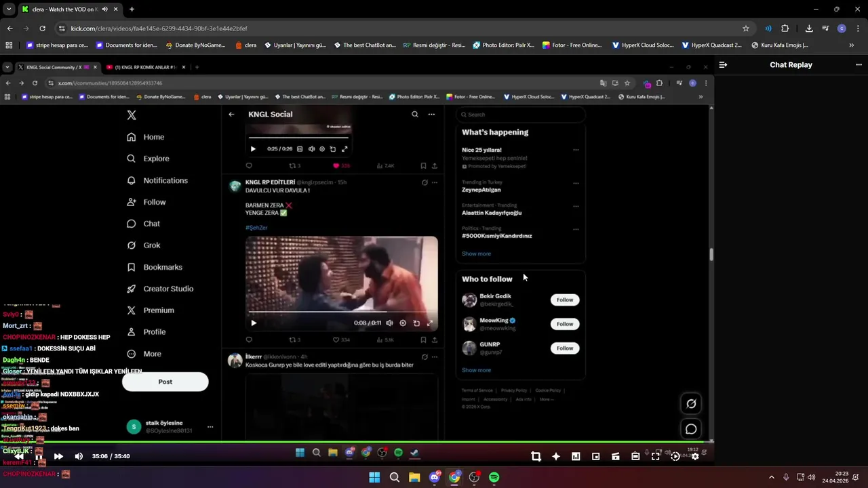Open the clera bookmark

tap(245, 45)
